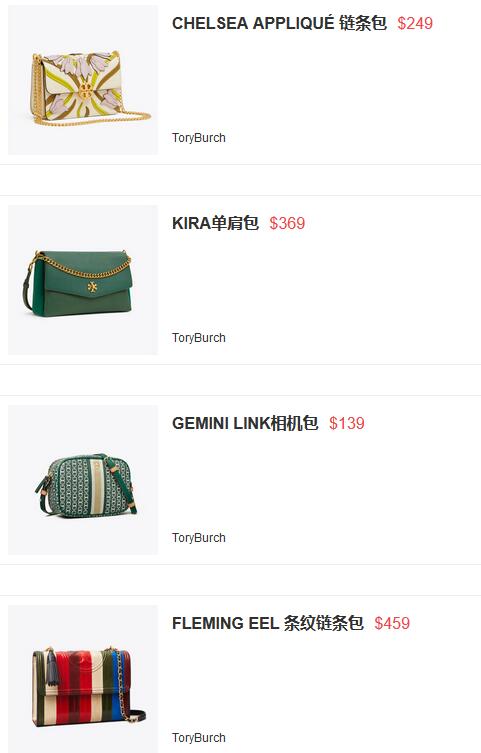Click ToryBurch brand under Gemini Link bag
481x753 pixels.
tap(199, 538)
